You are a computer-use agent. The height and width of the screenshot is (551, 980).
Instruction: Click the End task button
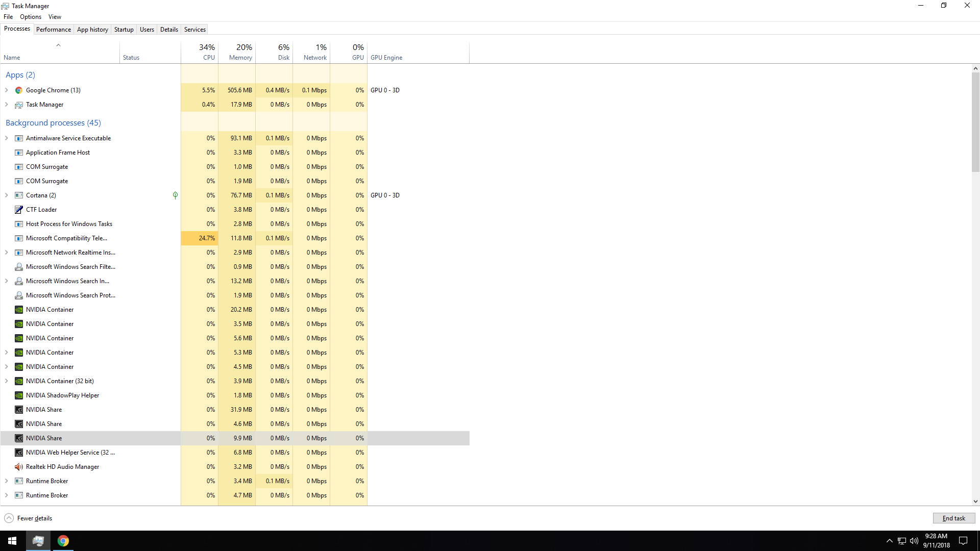point(954,518)
